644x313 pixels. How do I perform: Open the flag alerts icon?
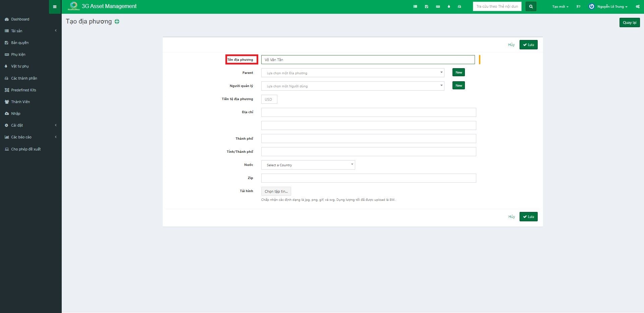(578, 7)
